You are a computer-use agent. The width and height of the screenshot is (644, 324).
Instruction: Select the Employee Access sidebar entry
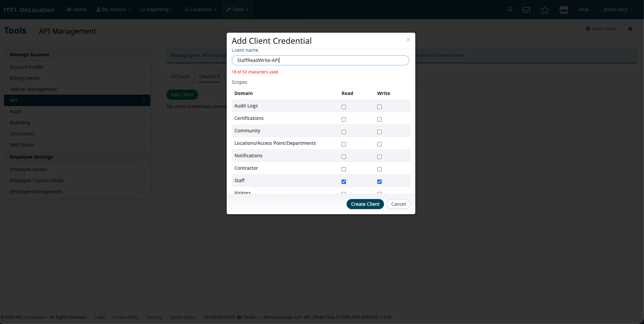coord(29,169)
